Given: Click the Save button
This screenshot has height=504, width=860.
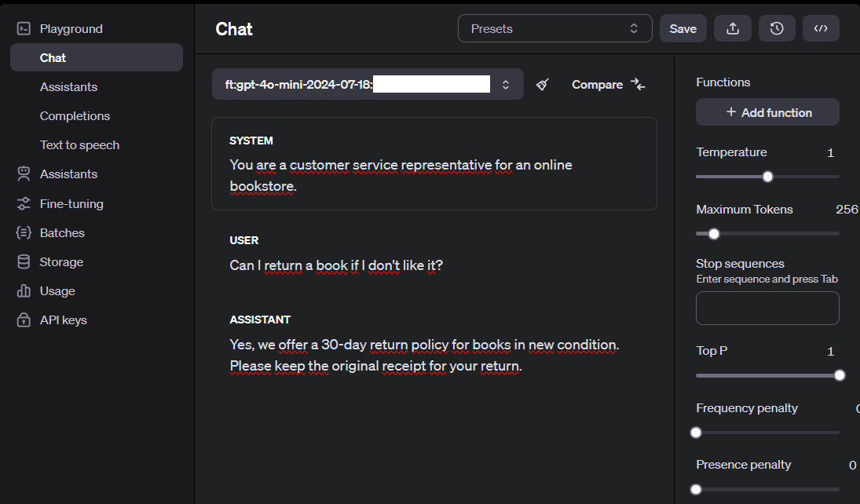Looking at the screenshot, I should (x=683, y=28).
